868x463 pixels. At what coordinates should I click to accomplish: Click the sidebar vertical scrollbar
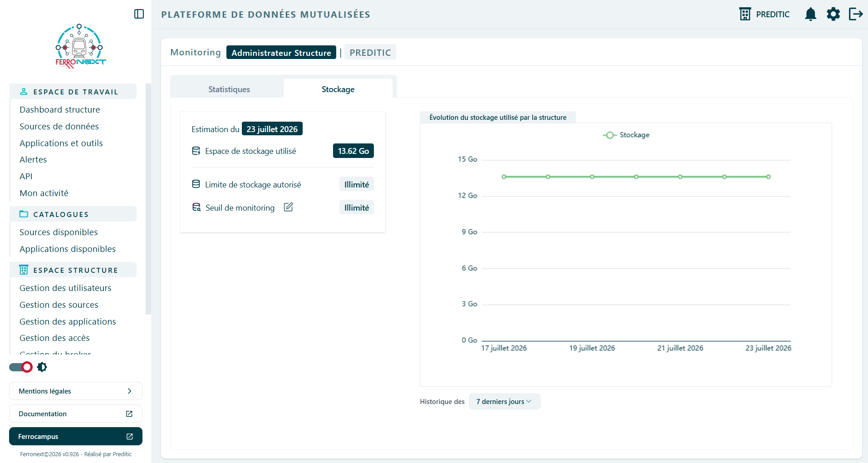[148, 199]
